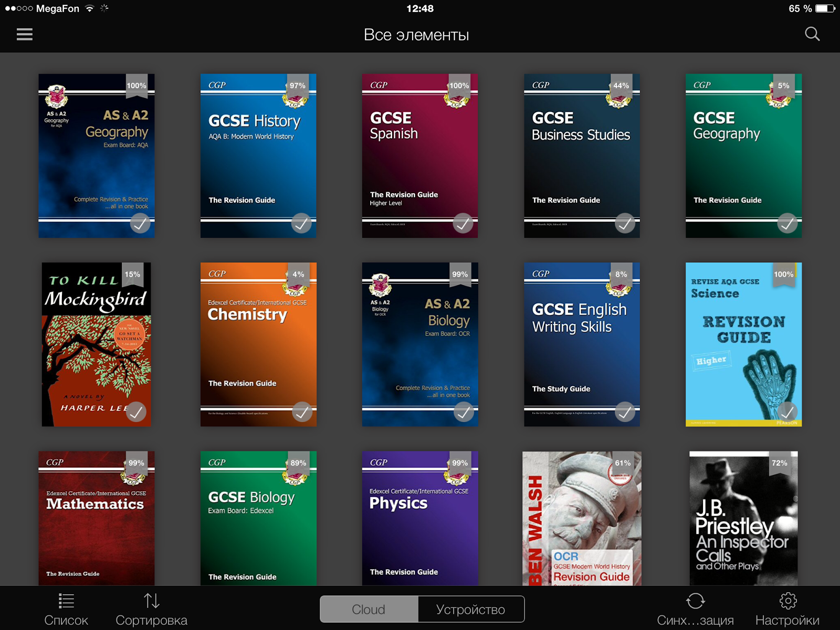The width and height of the screenshot is (840, 630).
Task: Tap the MegaFon carrier label
Action: click(57, 8)
